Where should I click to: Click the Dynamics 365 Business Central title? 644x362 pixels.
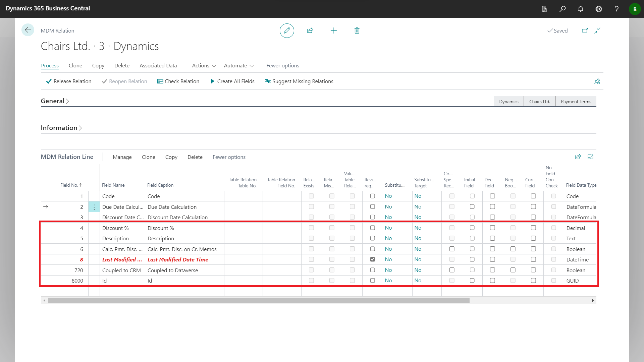click(x=48, y=8)
